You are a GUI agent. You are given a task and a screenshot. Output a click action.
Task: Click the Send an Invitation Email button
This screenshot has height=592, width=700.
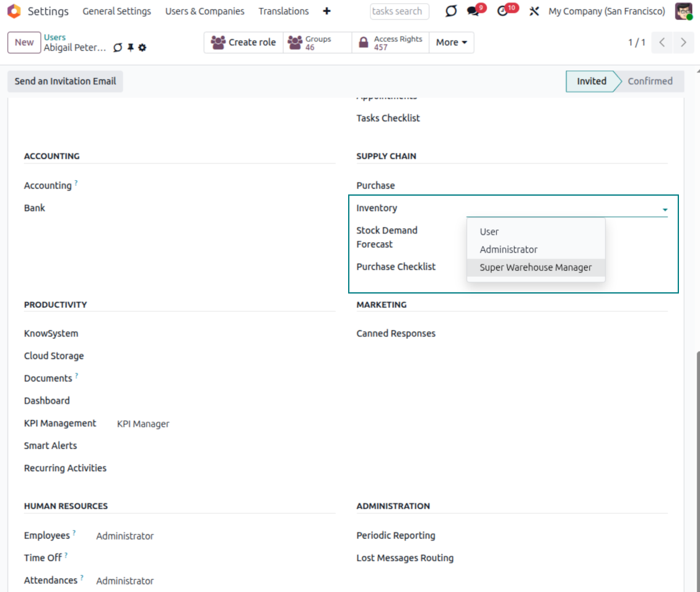[x=64, y=81]
